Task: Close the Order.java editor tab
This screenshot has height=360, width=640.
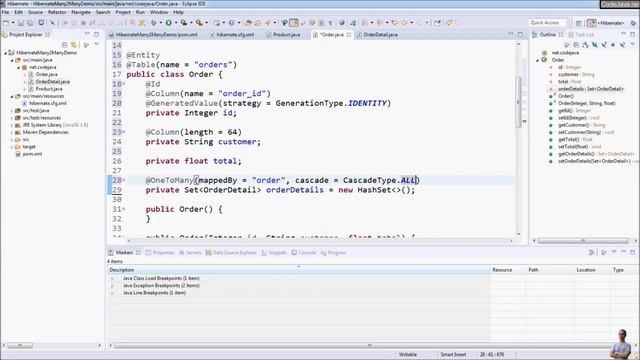Action: coord(349,35)
